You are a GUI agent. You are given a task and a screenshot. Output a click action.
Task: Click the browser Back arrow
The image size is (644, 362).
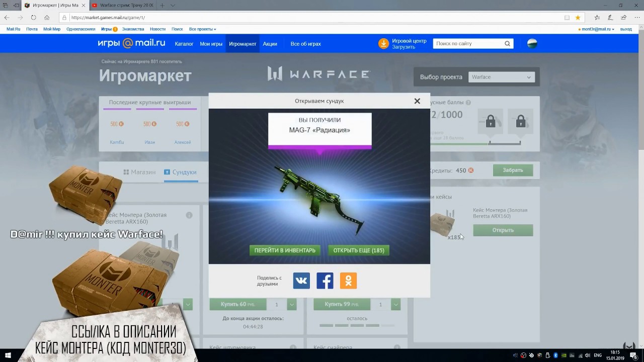point(7,17)
